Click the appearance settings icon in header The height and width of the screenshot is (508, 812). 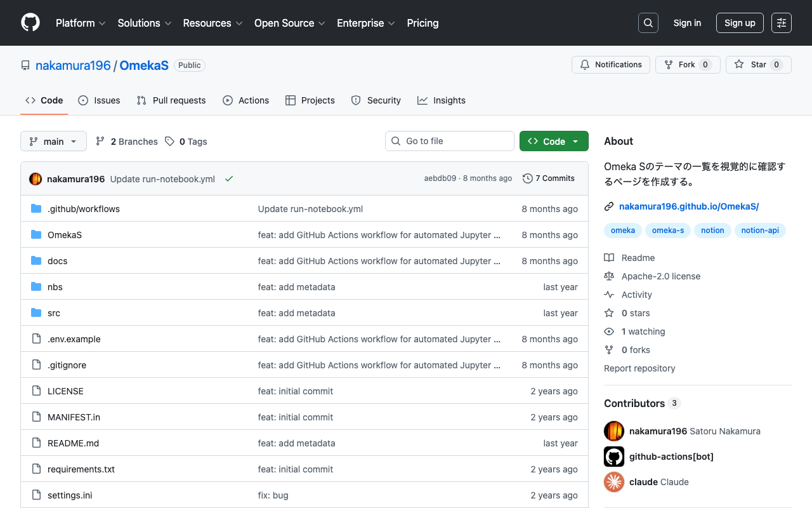(x=781, y=23)
